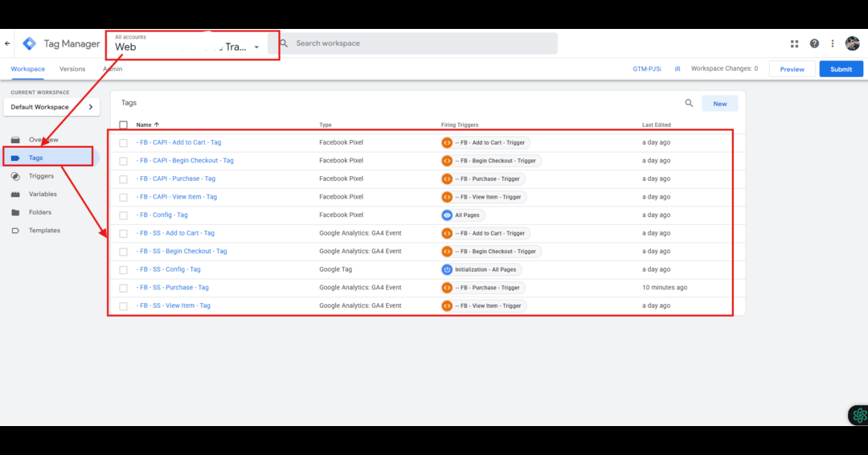This screenshot has width=868, height=455.
Task: Click the Search workspace field
Action: (418, 43)
